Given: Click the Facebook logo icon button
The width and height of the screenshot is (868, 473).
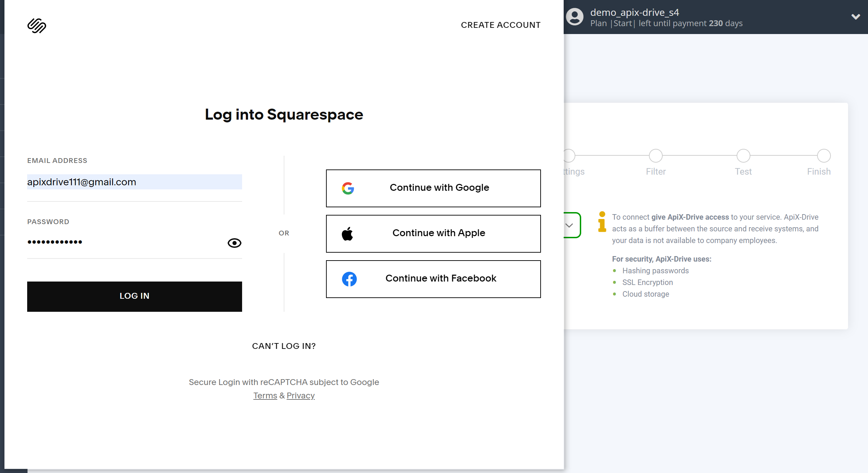Looking at the screenshot, I should [349, 278].
